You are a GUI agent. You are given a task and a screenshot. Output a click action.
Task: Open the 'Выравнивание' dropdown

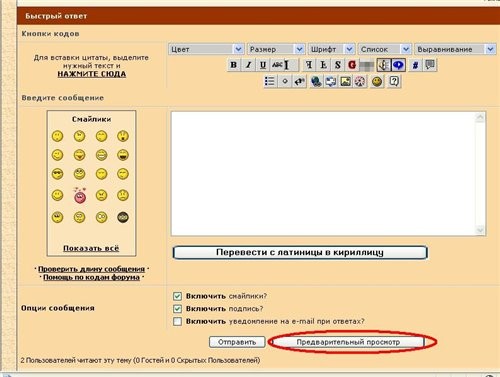[x=455, y=49]
